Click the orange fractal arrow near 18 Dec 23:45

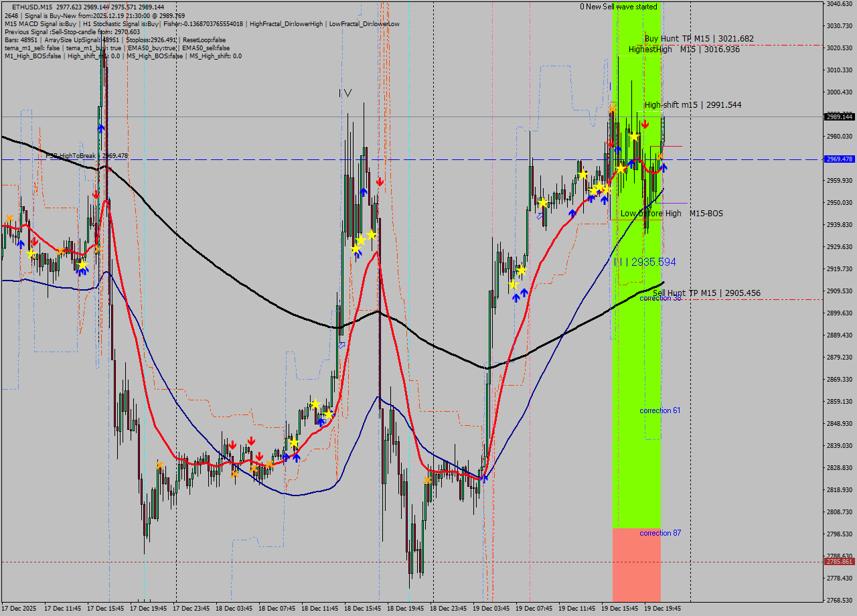(426, 479)
